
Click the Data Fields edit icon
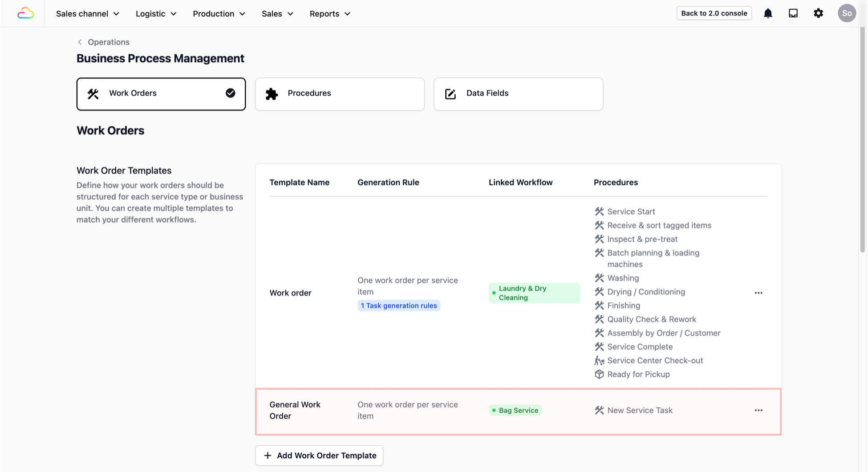tap(450, 94)
